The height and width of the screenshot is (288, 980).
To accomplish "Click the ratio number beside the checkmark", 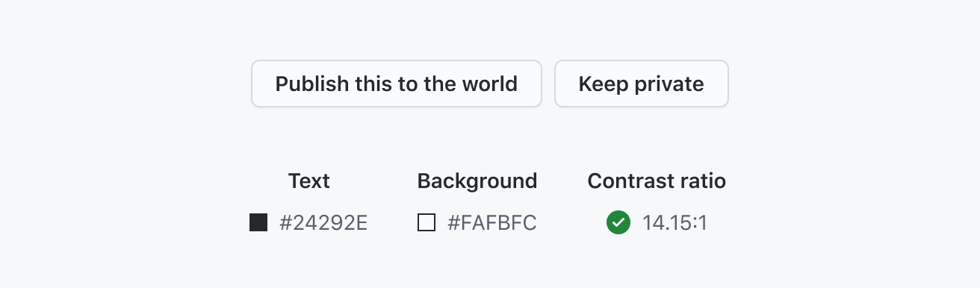I will tap(674, 222).
